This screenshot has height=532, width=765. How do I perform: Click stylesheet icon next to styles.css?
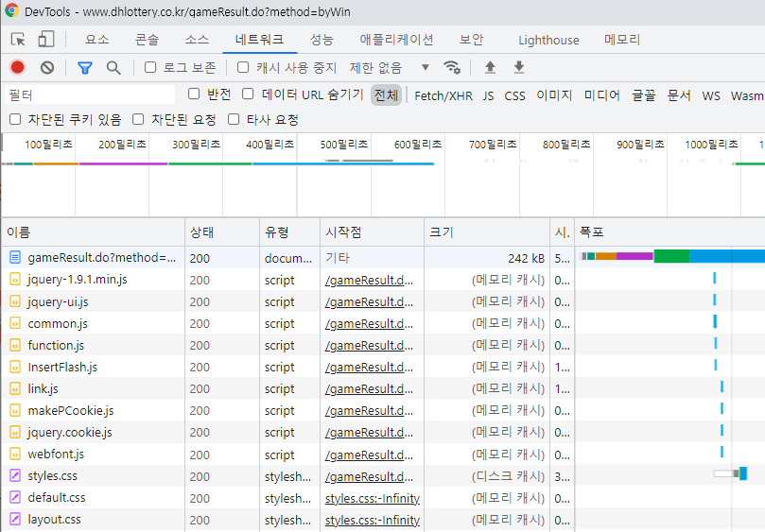pyautogui.click(x=15, y=475)
